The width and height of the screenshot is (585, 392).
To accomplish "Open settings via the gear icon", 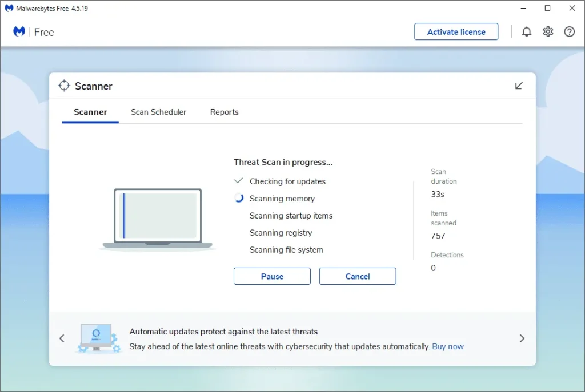I will (x=548, y=32).
